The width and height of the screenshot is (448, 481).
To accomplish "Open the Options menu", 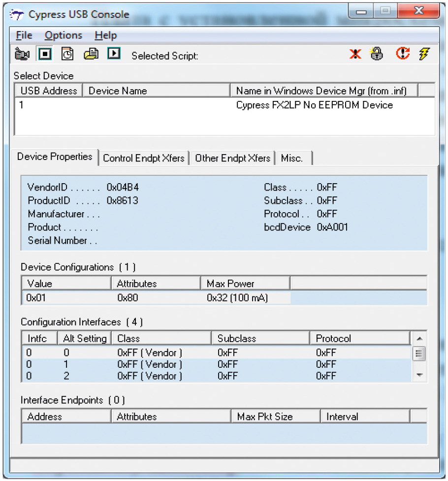I will click(63, 35).
